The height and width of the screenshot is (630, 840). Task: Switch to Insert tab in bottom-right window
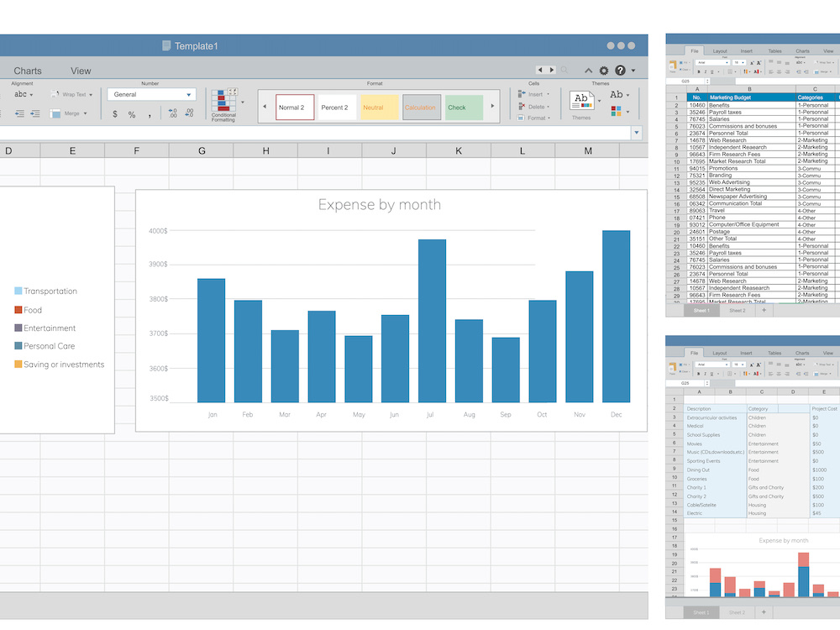tap(746, 353)
